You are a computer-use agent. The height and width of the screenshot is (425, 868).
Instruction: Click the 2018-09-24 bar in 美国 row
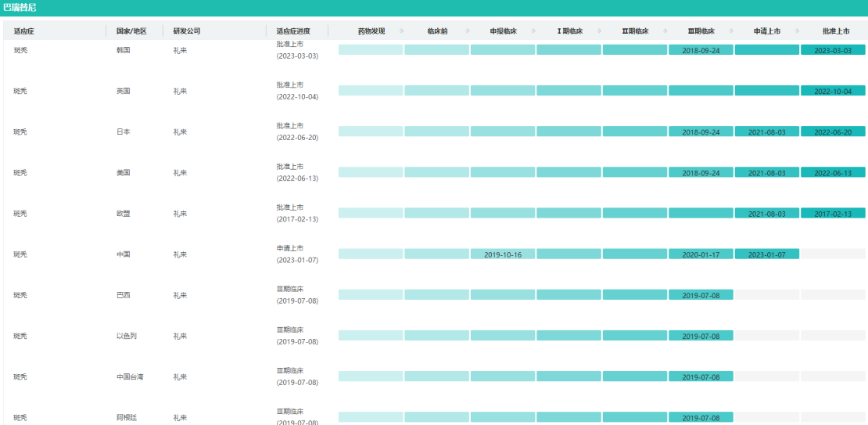tap(701, 172)
